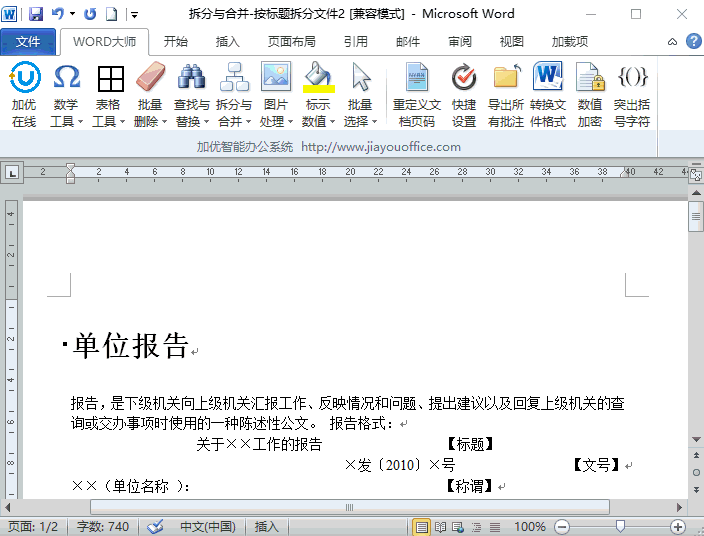Expand 标示数值 dropdown arrow
Screen dimensions: 704x536
coord(333,122)
